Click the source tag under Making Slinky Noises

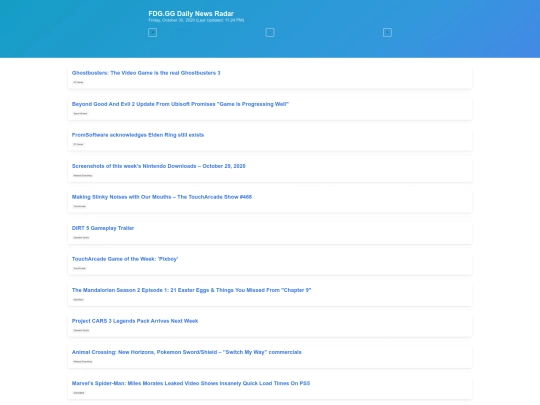[x=80, y=206]
